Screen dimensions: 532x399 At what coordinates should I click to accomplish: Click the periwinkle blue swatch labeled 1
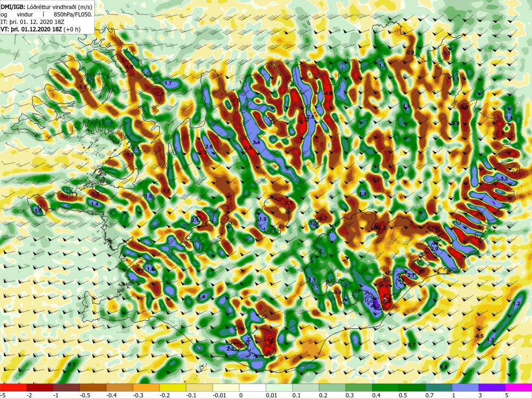coord(465,387)
